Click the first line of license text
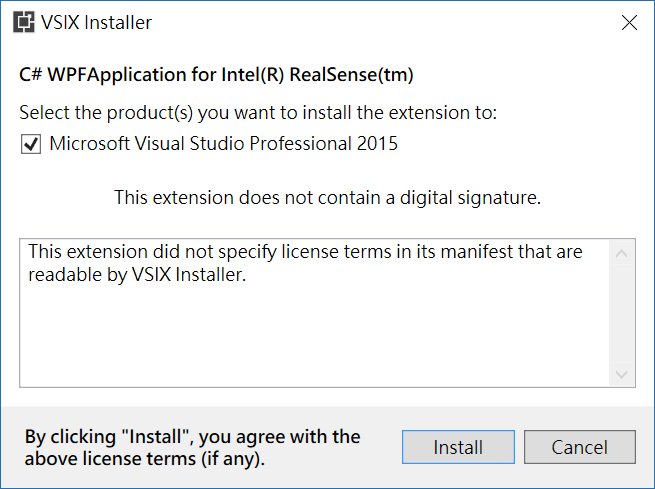Image resolution: width=655 pixels, height=489 pixels. [305, 251]
